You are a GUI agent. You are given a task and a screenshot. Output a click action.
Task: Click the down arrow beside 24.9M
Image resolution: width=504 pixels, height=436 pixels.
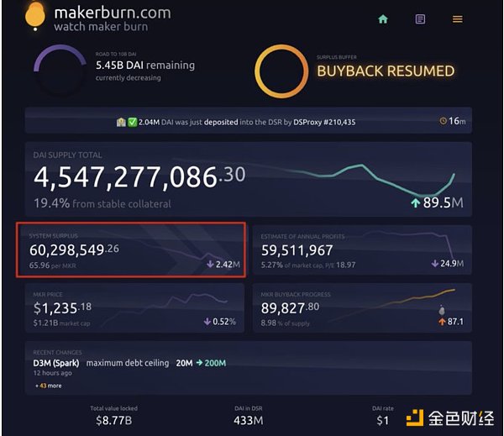(434, 264)
